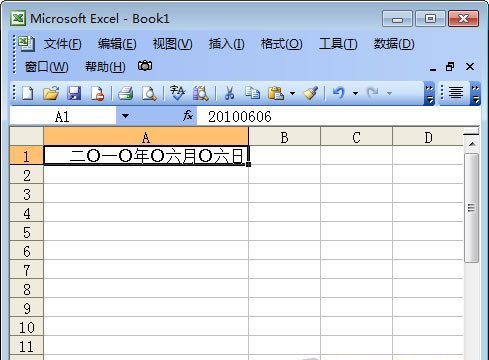Open a file with the Open folder icon
This screenshot has width=489, height=360.
51,93
